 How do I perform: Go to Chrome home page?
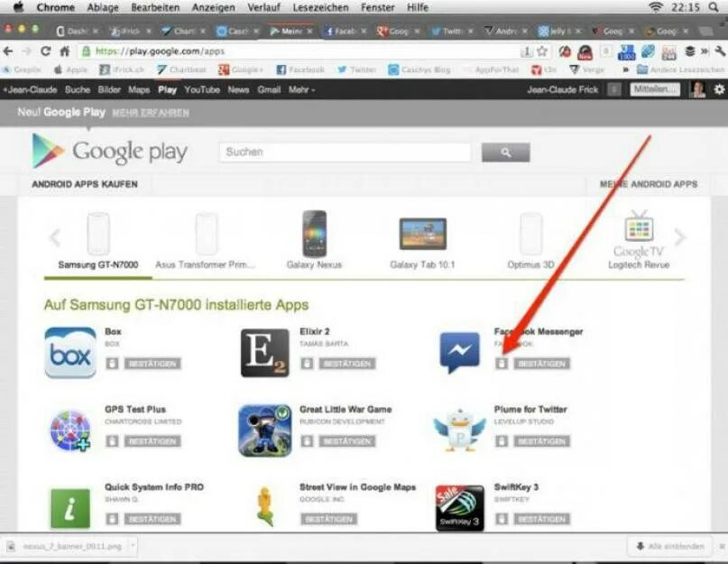click(x=65, y=51)
